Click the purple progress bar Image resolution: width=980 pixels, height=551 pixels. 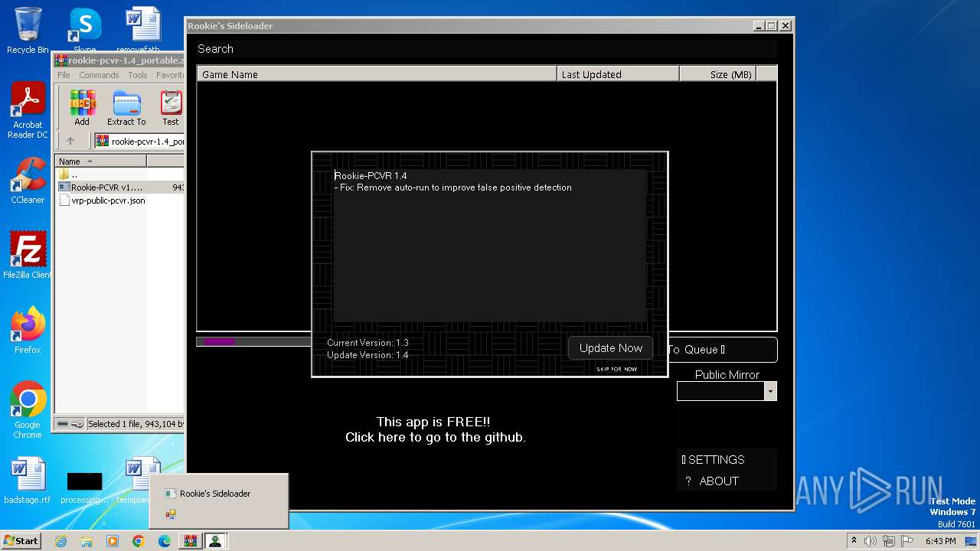pos(220,341)
